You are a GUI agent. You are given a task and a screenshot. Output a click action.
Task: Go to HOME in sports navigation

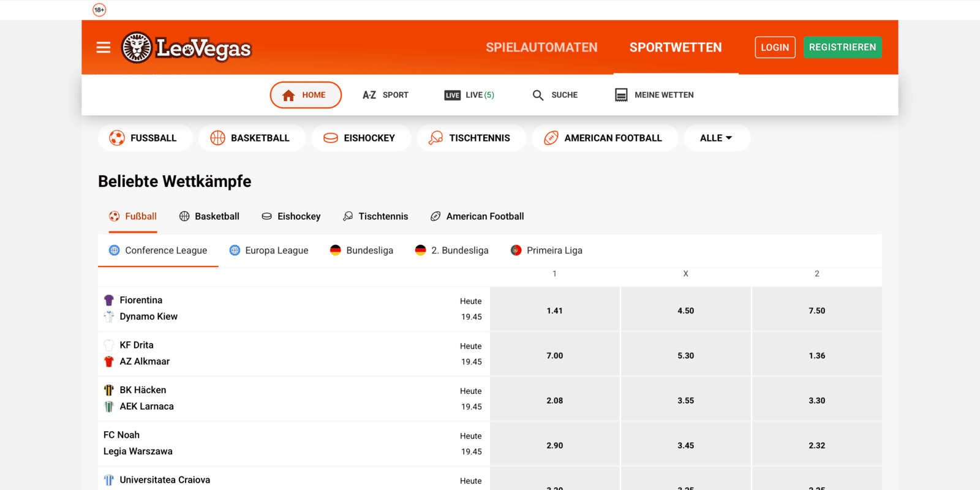pos(306,95)
